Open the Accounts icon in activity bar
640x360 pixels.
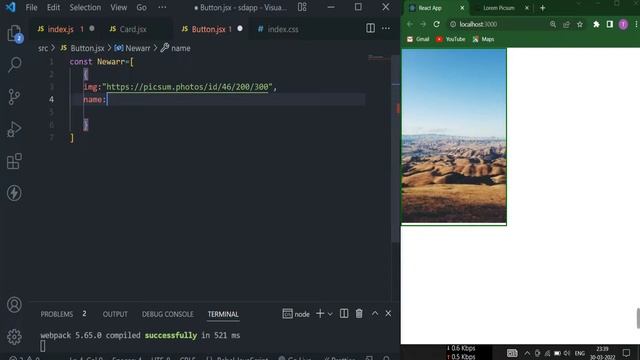[14, 304]
